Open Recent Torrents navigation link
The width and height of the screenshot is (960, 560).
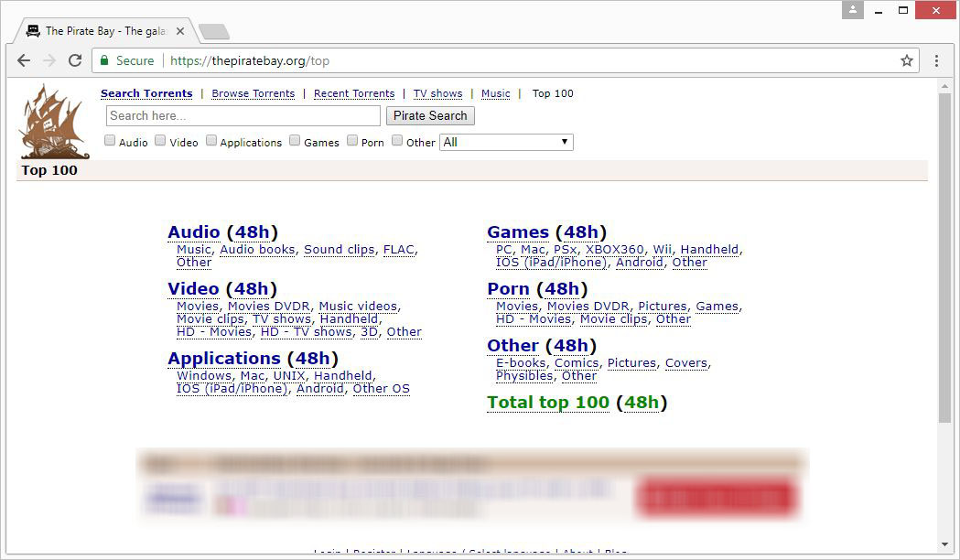[354, 93]
